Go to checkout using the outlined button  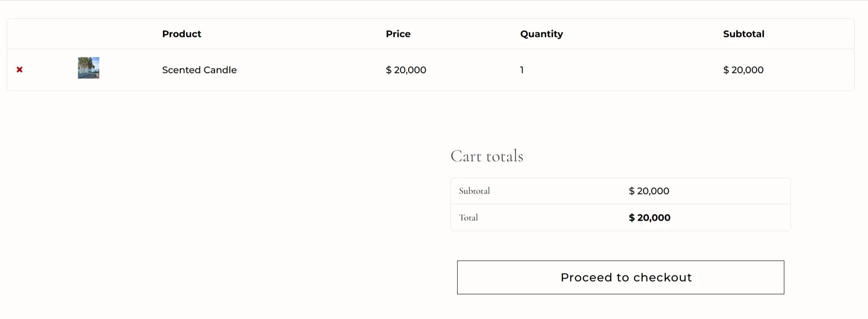click(x=621, y=278)
